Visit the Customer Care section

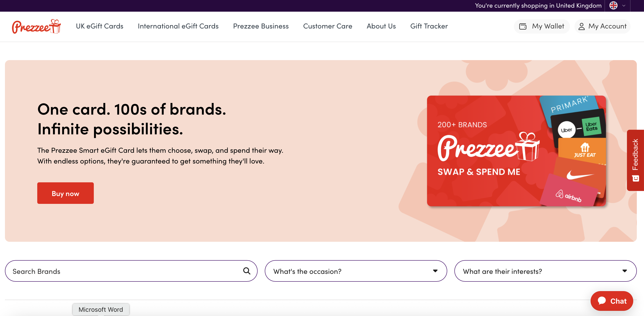click(328, 26)
